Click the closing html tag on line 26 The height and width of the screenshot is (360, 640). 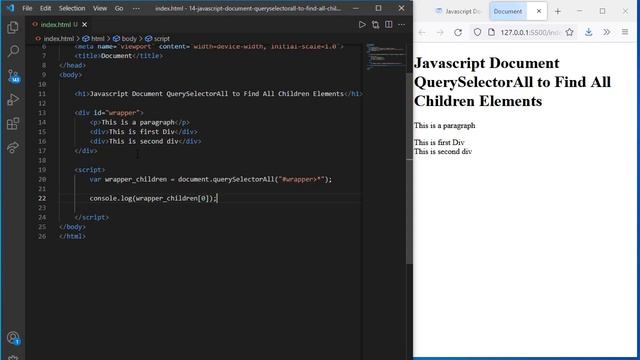pyautogui.click(x=72, y=236)
